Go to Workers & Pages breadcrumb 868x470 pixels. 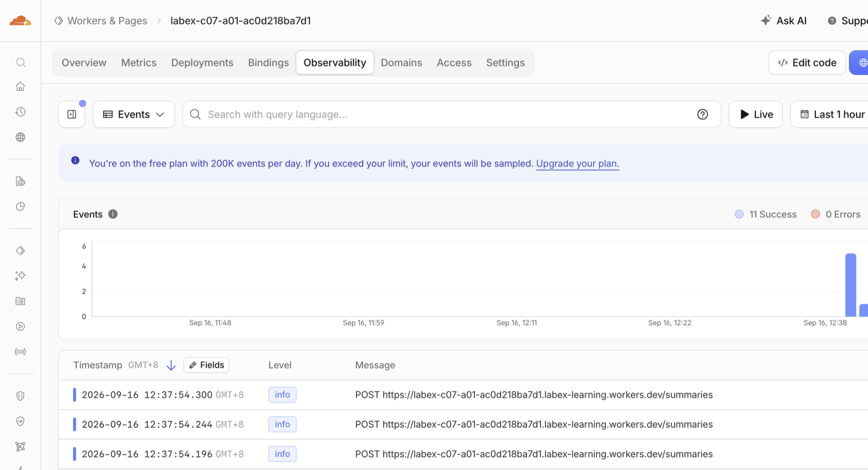click(x=100, y=21)
